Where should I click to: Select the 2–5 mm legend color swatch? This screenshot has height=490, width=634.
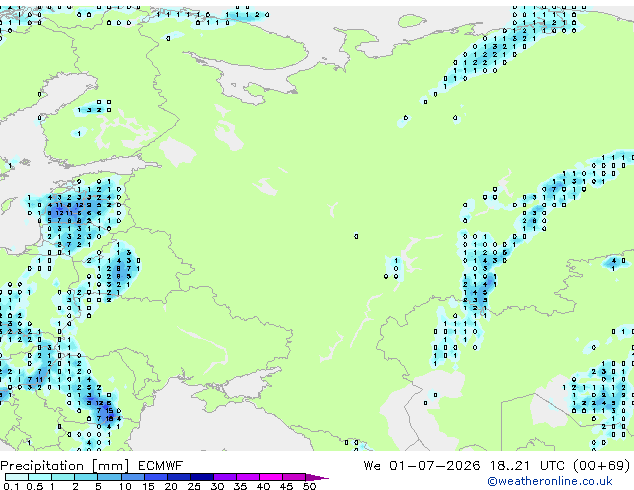(86, 477)
